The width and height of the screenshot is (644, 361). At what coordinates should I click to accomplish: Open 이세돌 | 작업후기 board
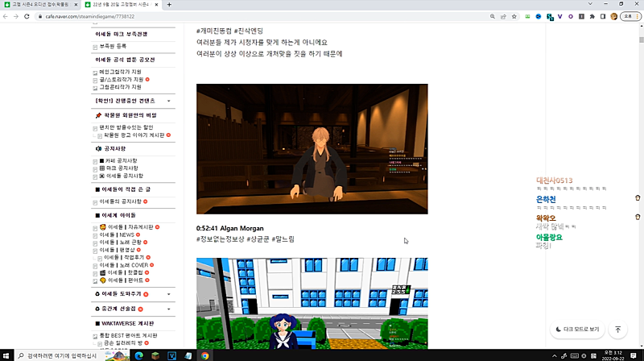tap(124, 257)
